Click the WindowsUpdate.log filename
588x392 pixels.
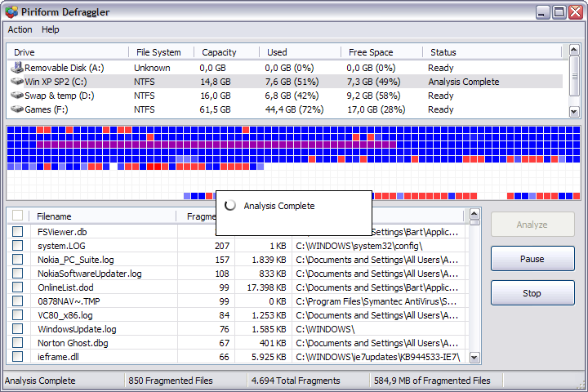click(77, 329)
